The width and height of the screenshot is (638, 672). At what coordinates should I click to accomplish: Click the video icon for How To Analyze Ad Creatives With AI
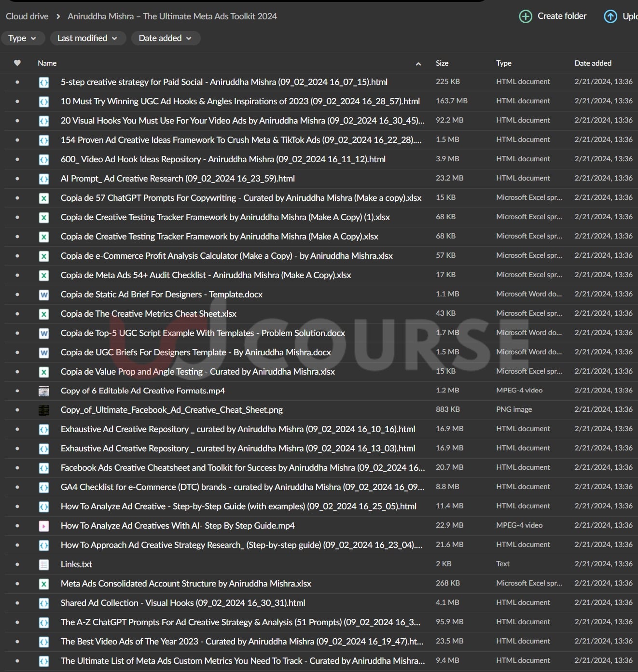coord(44,526)
